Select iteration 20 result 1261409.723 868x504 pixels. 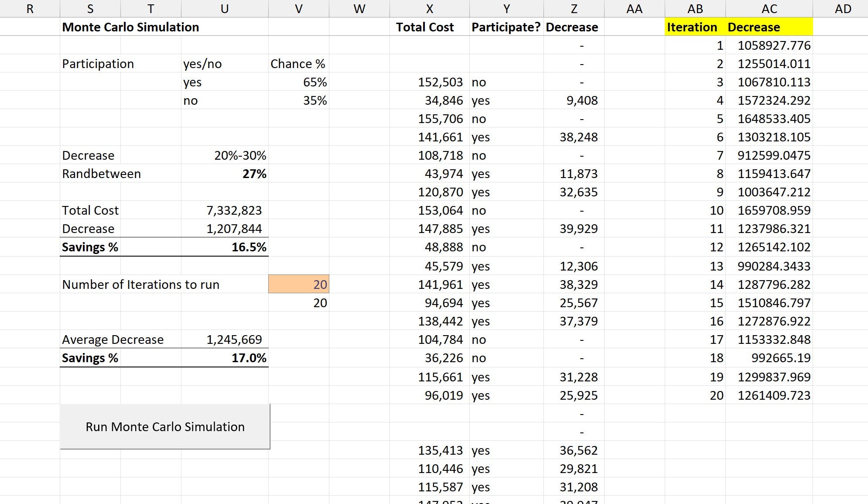(x=769, y=395)
